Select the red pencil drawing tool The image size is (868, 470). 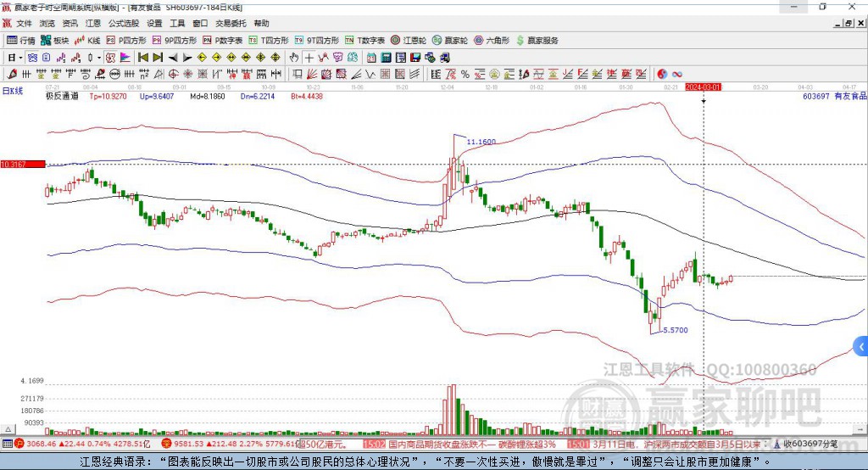point(12,75)
